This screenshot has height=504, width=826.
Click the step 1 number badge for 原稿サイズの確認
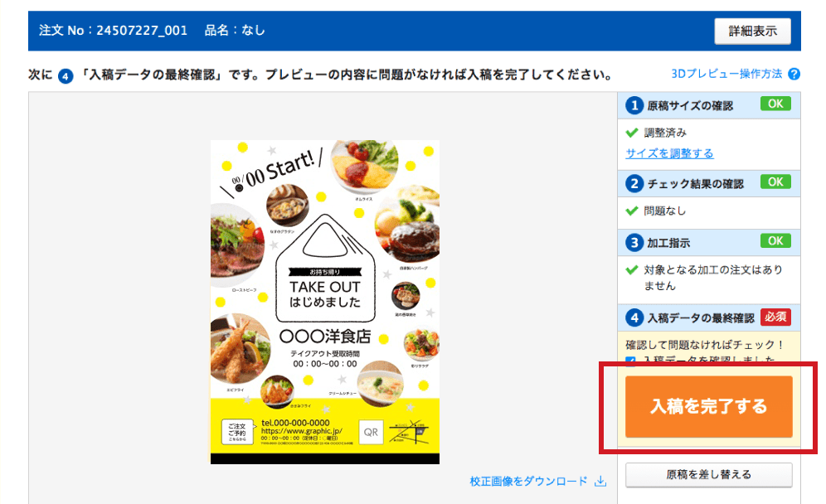[634, 105]
